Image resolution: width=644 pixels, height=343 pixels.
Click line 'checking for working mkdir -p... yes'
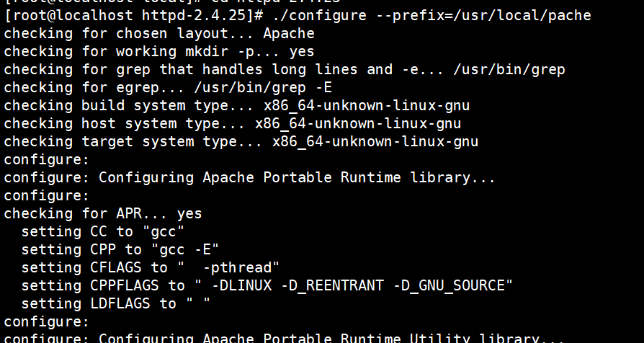[159, 51]
